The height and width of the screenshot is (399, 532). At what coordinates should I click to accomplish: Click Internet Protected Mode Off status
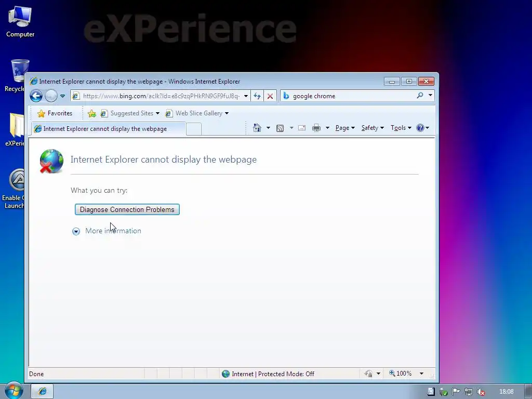(268, 374)
